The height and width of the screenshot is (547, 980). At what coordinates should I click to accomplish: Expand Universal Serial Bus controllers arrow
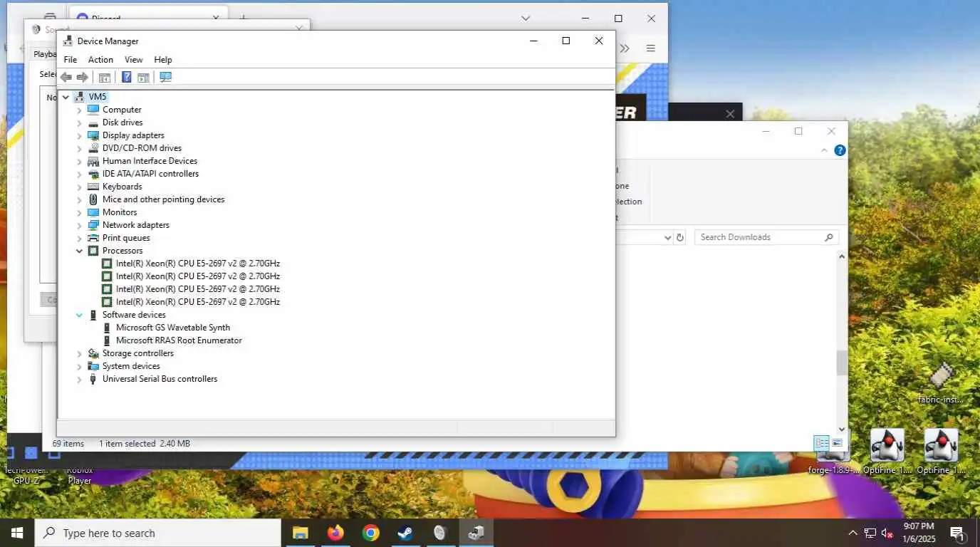tap(80, 379)
